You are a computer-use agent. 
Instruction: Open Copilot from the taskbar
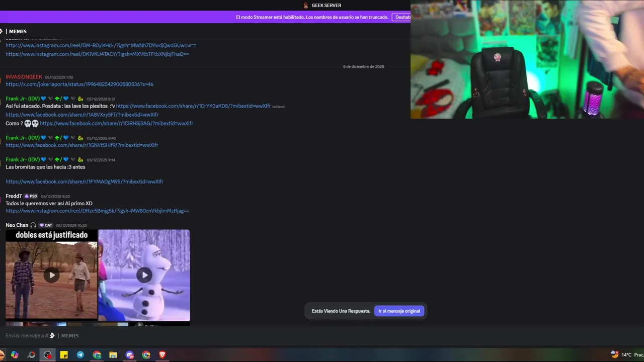click(15, 355)
